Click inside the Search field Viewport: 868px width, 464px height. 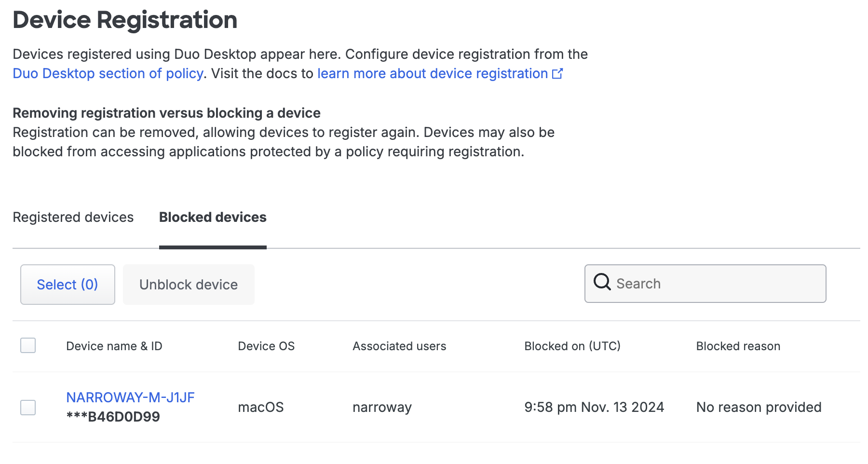pyautogui.click(x=675, y=283)
